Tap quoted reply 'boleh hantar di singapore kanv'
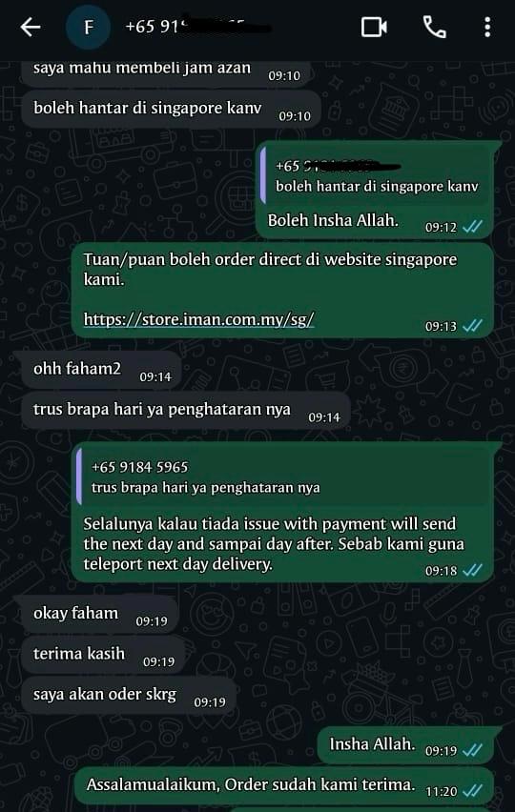The height and width of the screenshot is (812, 515). coord(376,175)
